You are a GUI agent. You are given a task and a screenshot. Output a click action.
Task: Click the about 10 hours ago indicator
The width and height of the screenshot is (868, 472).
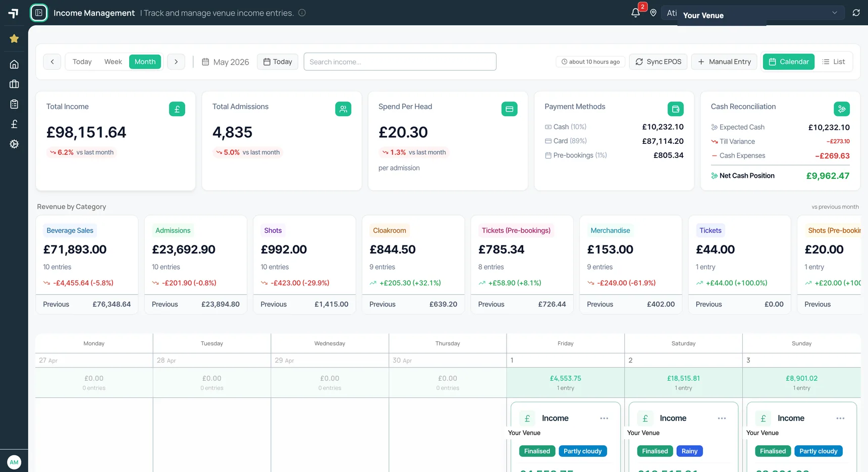[x=590, y=62]
